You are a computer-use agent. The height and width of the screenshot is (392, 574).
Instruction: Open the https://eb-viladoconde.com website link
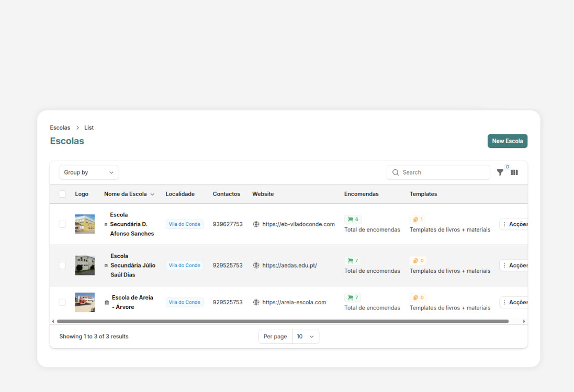298,224
